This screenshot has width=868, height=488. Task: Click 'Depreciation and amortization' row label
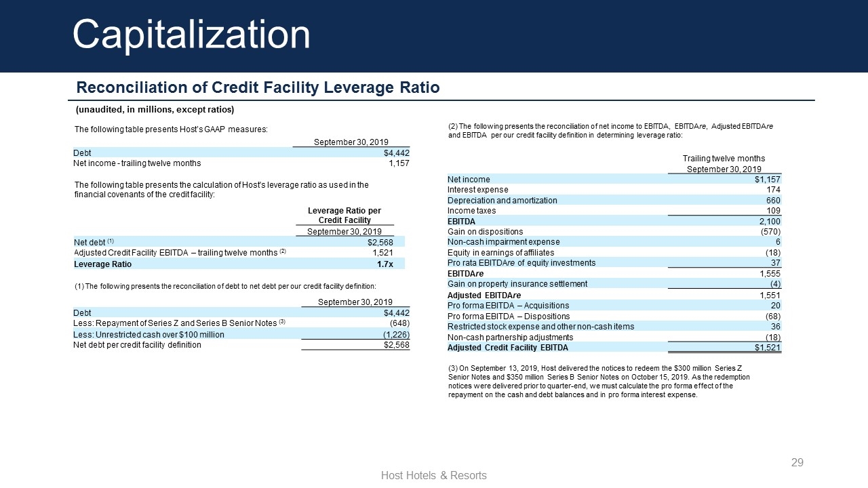502,200
